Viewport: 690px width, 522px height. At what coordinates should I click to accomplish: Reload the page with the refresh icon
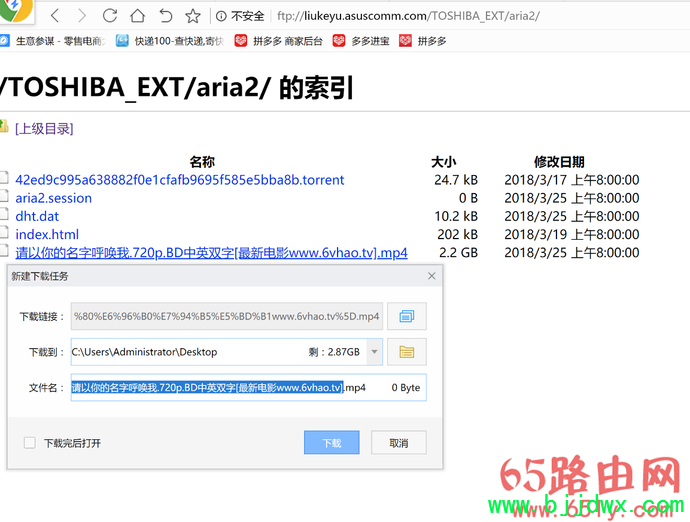click(110, 16)
